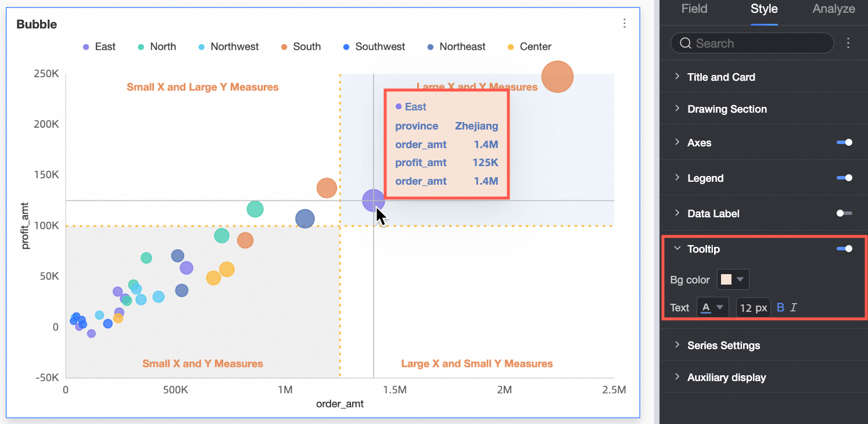Viewport: 868px width, 424px height.
Task: Expand the Title and Card section
Action: tap(721, 77)
